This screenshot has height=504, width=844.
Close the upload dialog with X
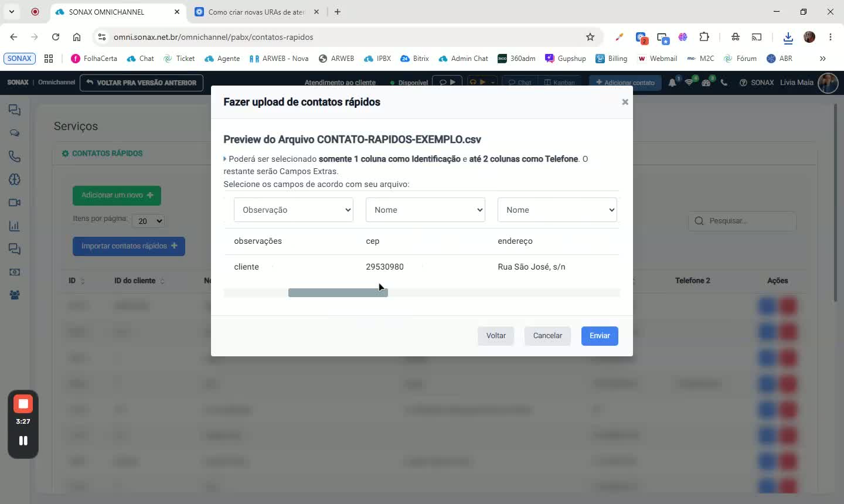coord(625,102)
